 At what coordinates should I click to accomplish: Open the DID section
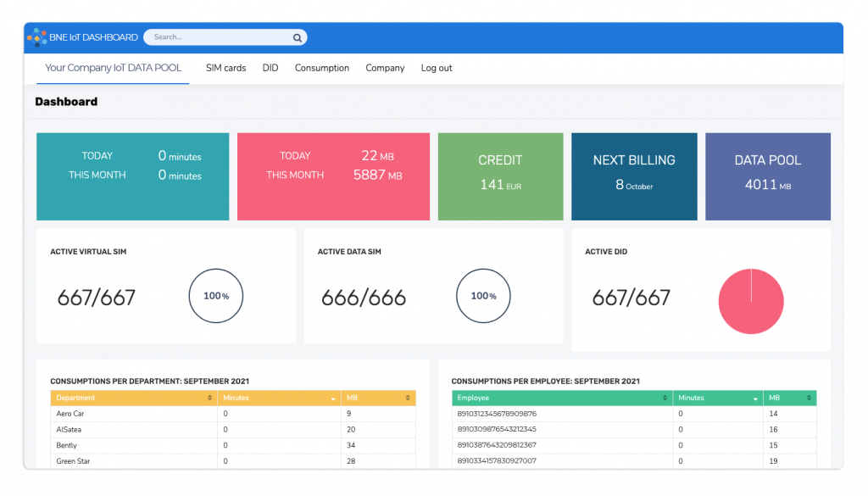(x=270, y=68)
